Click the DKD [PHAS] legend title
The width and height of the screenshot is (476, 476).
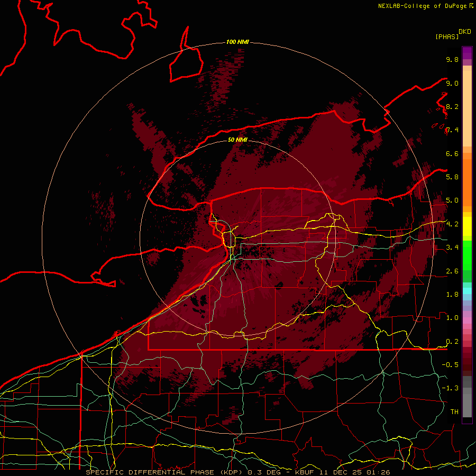coord(453,34)
